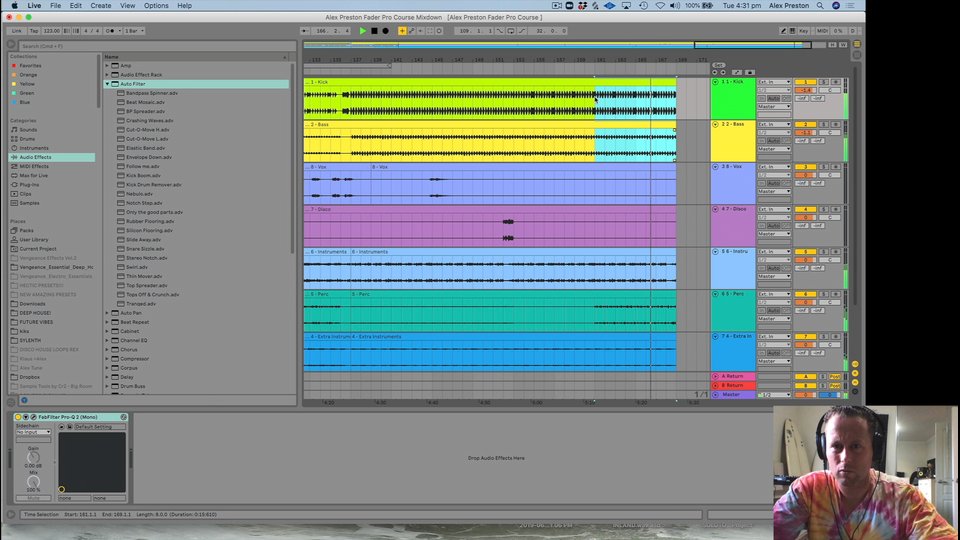This screenshot has height=540, width=960.
Task: Open Kick track Ext. In input dropdown
Action: pos(774,82)
